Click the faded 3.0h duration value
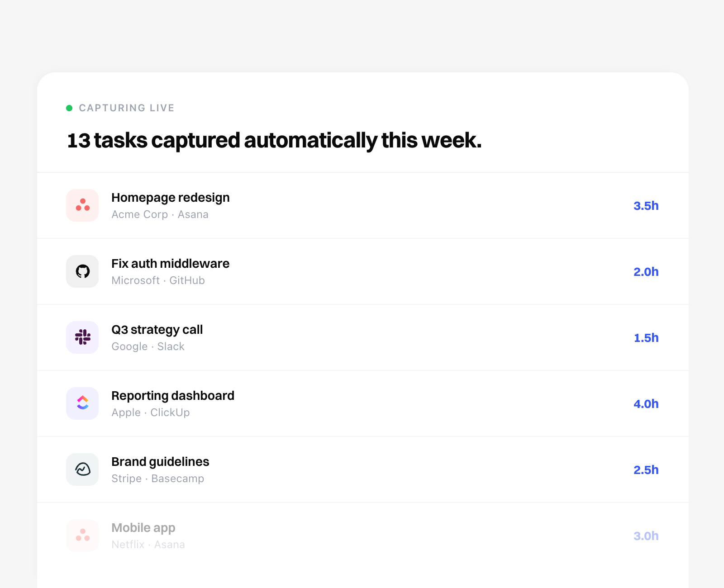The image size is (724, 588). pos(646,536)
